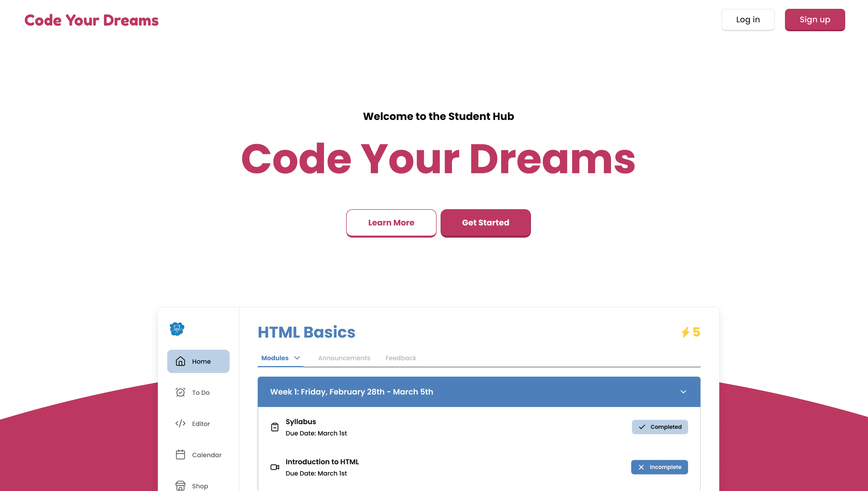The height and width of the screenshot is (491, 868).
Task: Mark Introduction to HTML as complete
Action: [659, 467]
